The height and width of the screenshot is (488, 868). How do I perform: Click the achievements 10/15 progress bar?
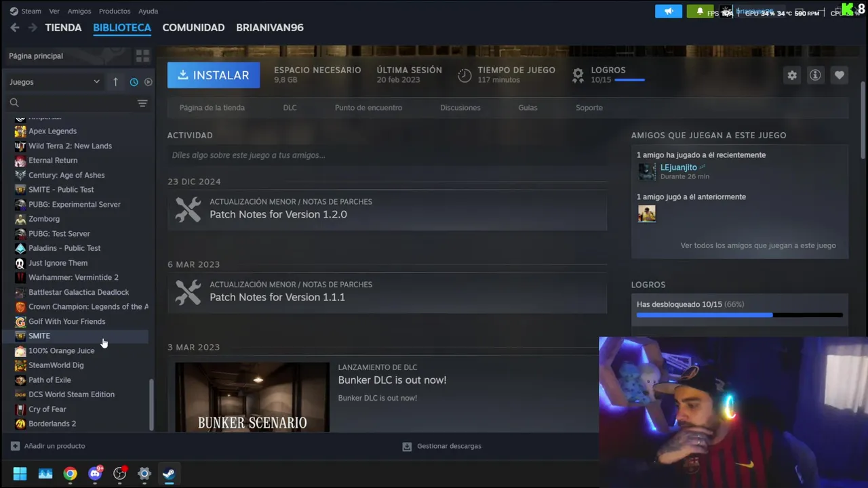pyautogui.click(x=740, y=315)
